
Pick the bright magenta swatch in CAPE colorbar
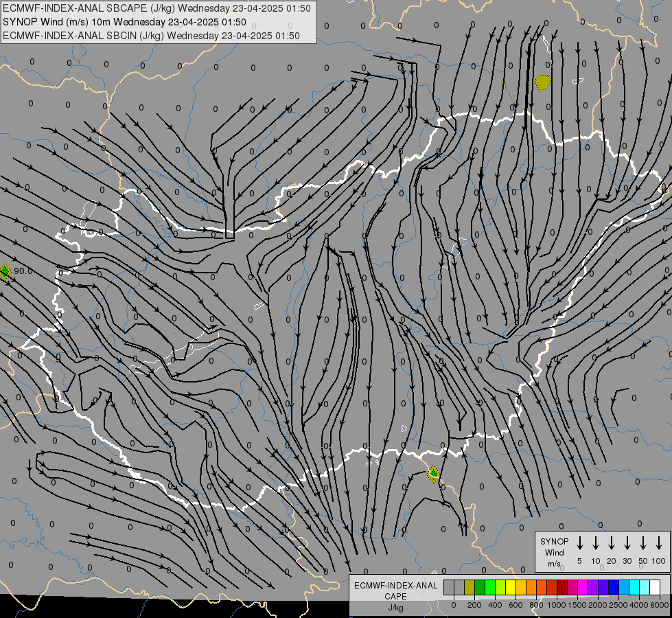tap(583, 587)
